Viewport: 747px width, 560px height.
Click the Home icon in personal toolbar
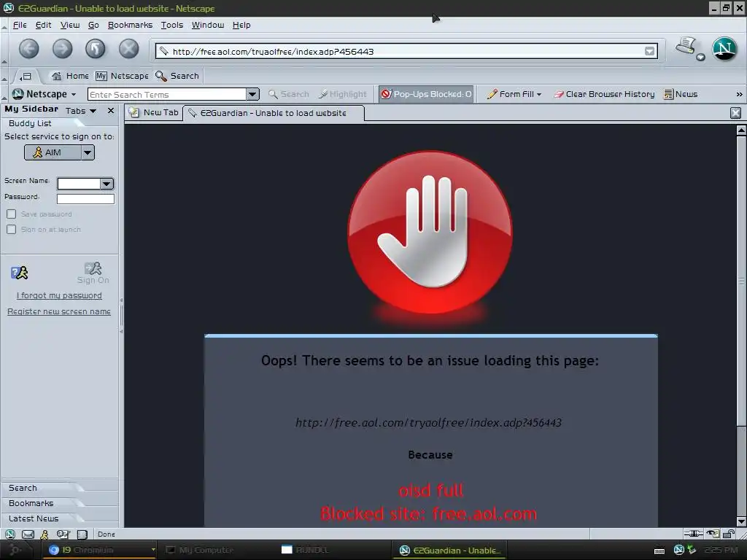pos(70,76)
